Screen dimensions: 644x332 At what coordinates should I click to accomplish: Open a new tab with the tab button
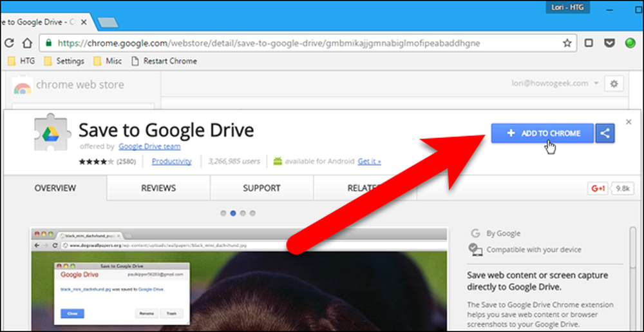tap(108, 23)
